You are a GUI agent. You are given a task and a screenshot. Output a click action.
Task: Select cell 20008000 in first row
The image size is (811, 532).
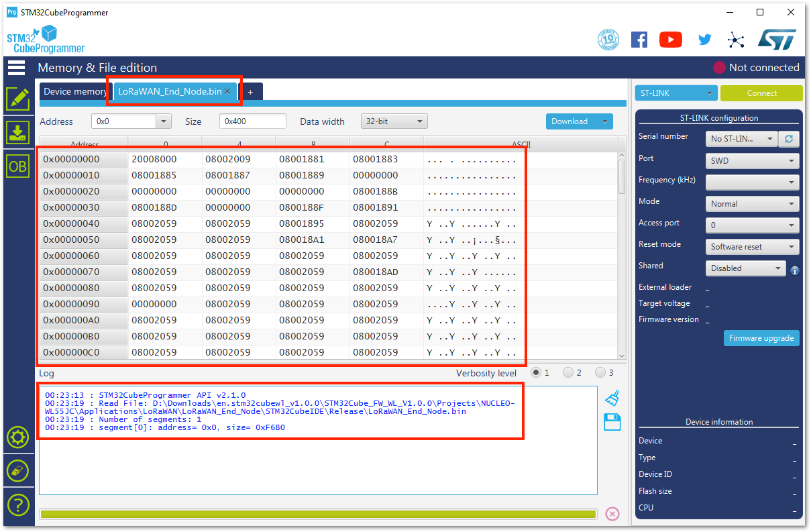click(165, 160)
